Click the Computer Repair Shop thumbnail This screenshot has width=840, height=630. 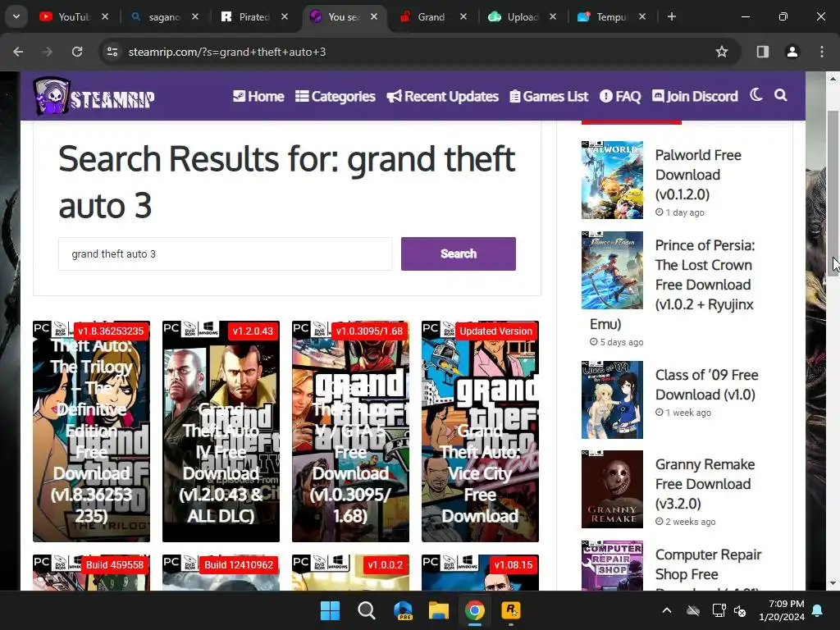612,566
